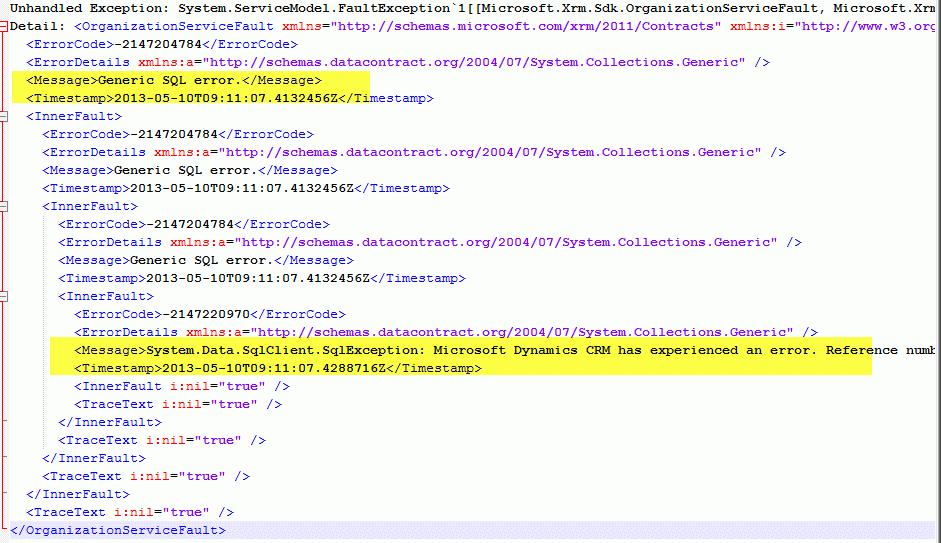This screenshot has width=941, height=543.
Task: Collapse the outermost InnerFault fold marker
Action: coord(4,116)
